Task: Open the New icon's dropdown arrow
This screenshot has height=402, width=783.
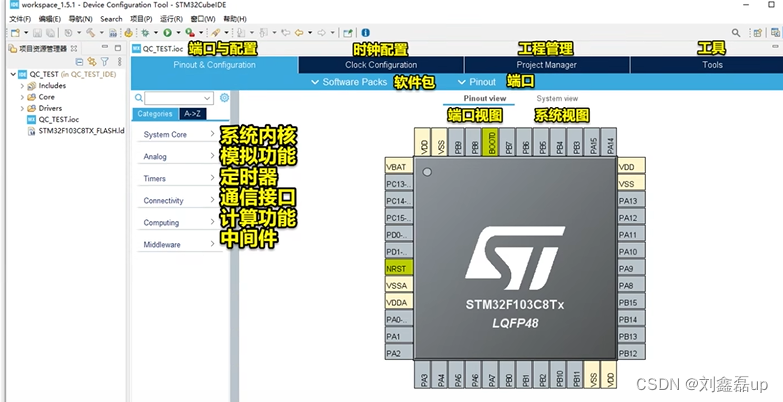Action: point(26,33)
